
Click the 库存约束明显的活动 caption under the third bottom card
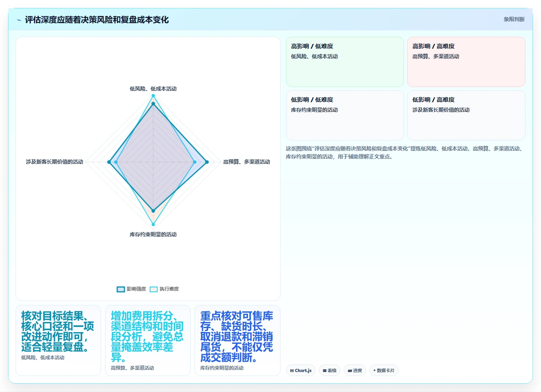coord(222,368)
